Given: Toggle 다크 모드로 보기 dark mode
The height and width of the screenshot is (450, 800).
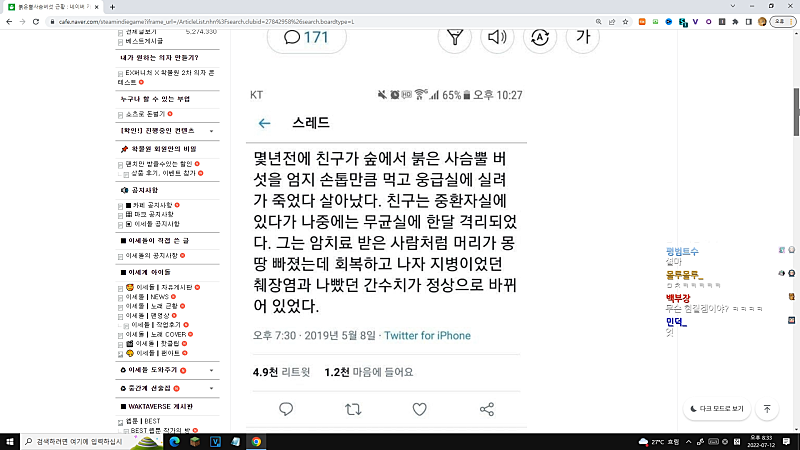Looking at the screenshot, I should point(717,409).
